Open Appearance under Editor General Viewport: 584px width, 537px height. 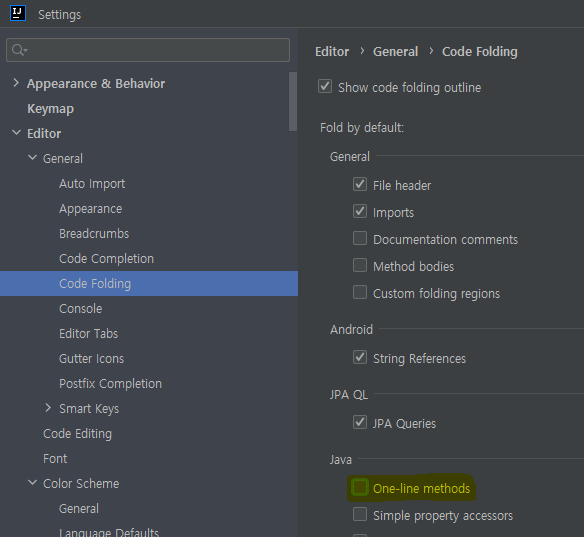coord(91,209)
